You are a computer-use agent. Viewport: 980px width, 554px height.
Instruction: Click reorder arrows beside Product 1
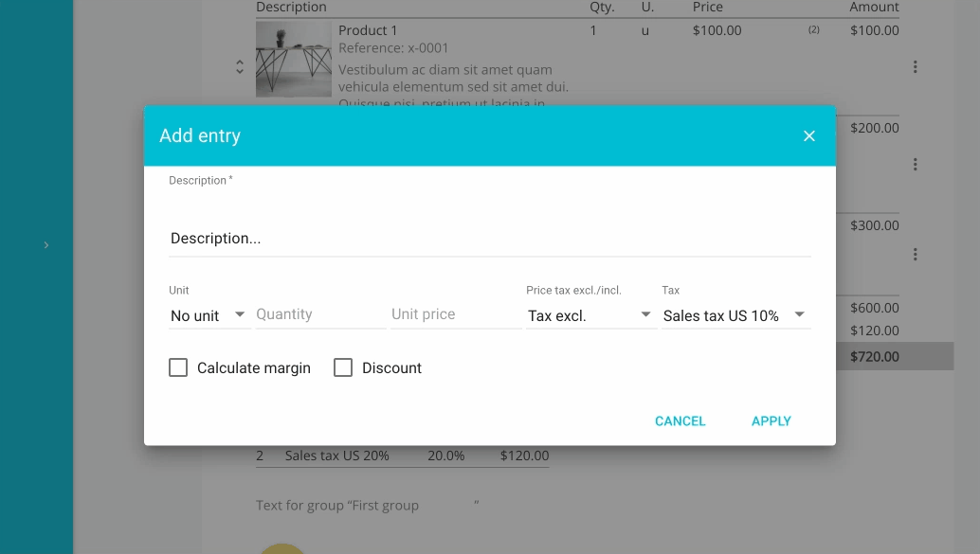[x=240, y=67]
